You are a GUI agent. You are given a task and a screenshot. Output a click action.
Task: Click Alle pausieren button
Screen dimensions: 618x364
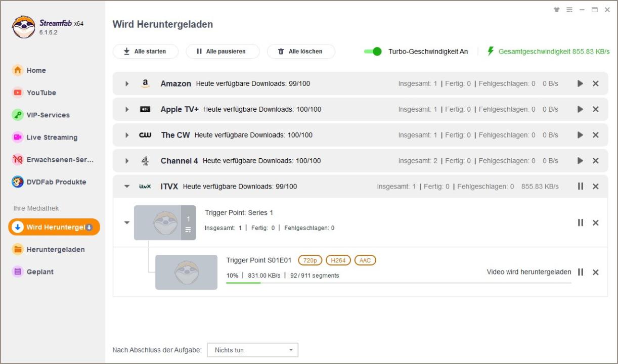click(x=223, y=52)
